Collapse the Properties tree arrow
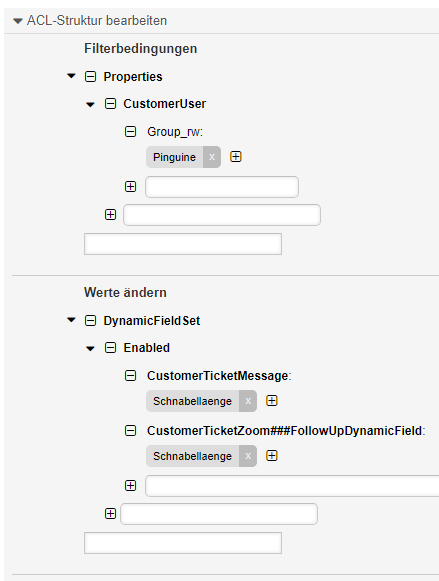Viewport: 439px width, 581px height. (71, 76)
